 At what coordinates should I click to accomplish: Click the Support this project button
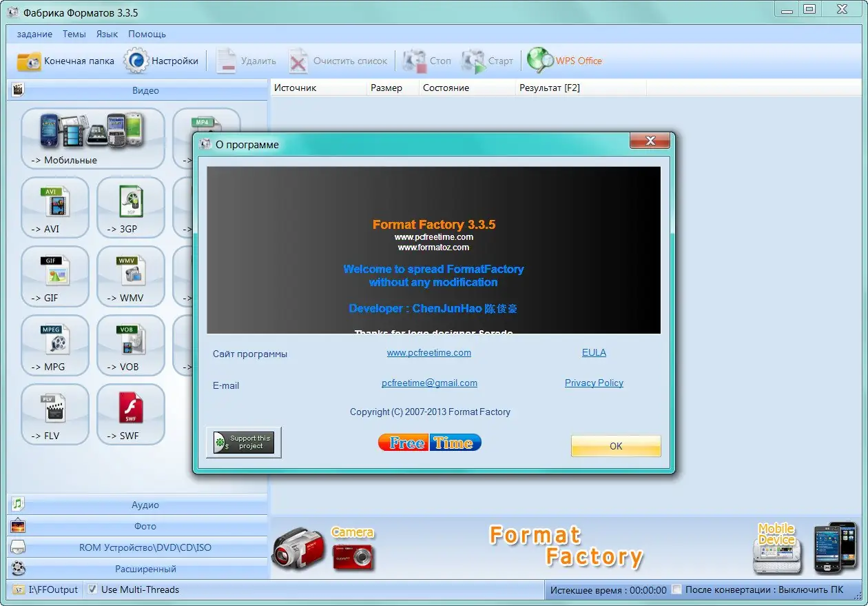[x=244, y=443]
